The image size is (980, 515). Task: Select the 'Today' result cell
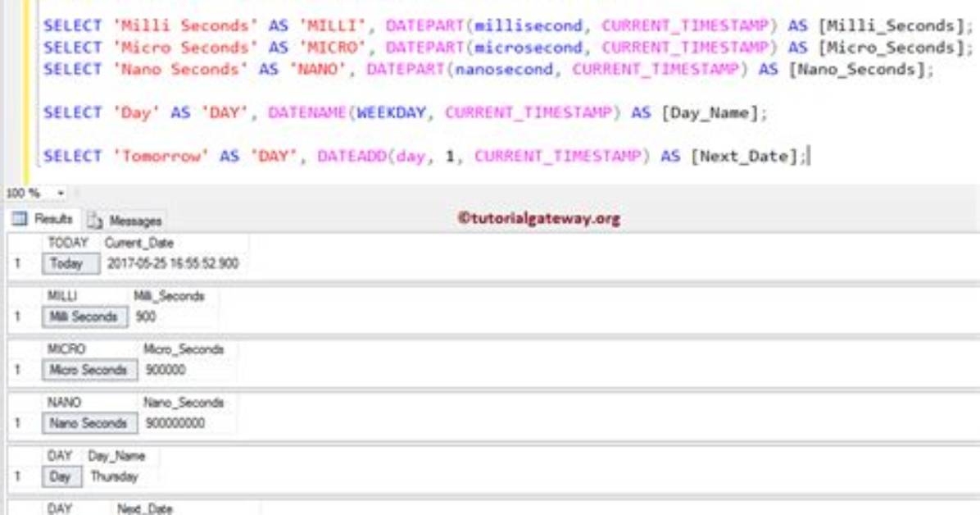[70, 263]
